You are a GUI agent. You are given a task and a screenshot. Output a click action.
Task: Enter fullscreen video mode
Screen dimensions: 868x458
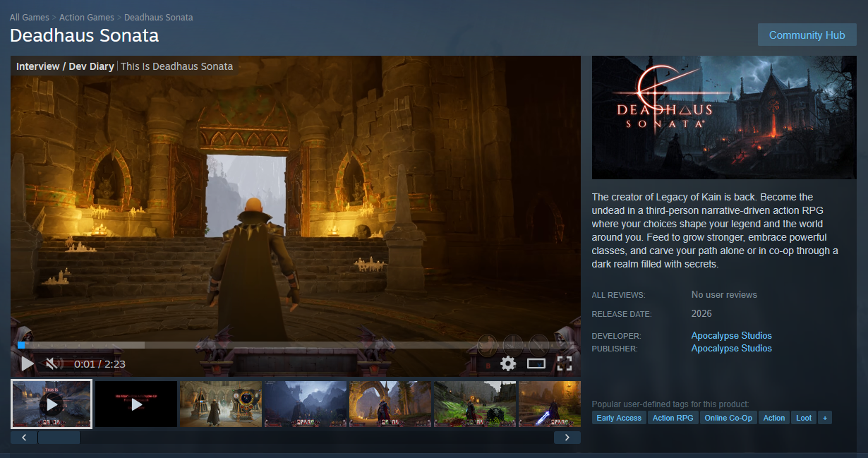point(565,363)
